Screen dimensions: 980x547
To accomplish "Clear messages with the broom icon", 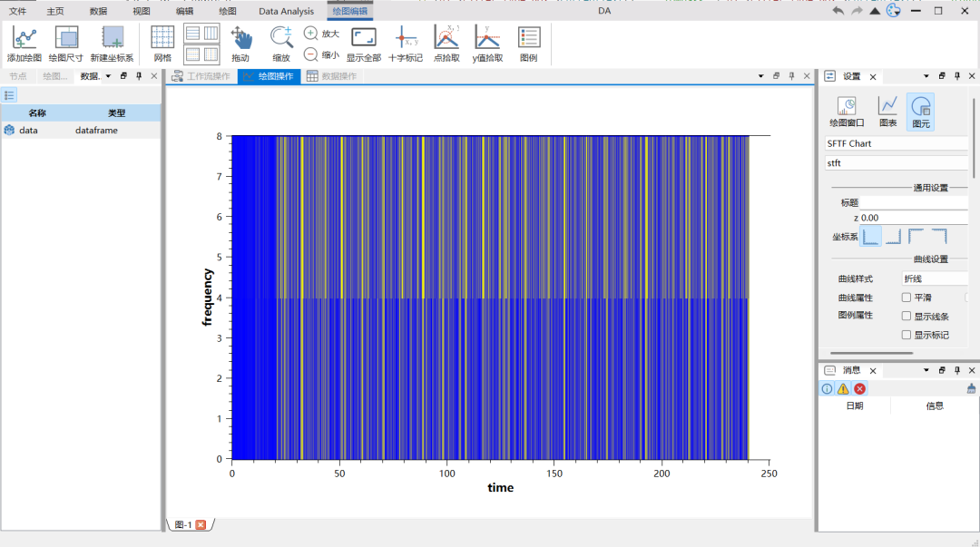I will coord(971,389).
